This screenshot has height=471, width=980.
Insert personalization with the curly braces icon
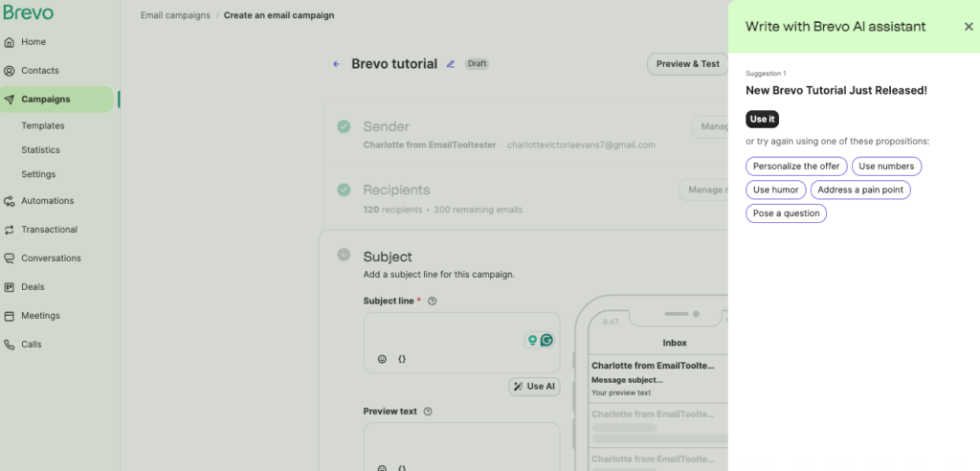click(402, 359)
